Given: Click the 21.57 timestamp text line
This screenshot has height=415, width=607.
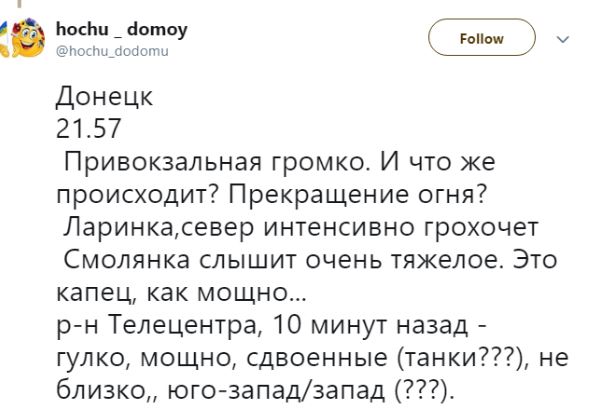Looking at the screenshot, I should 89,128.
